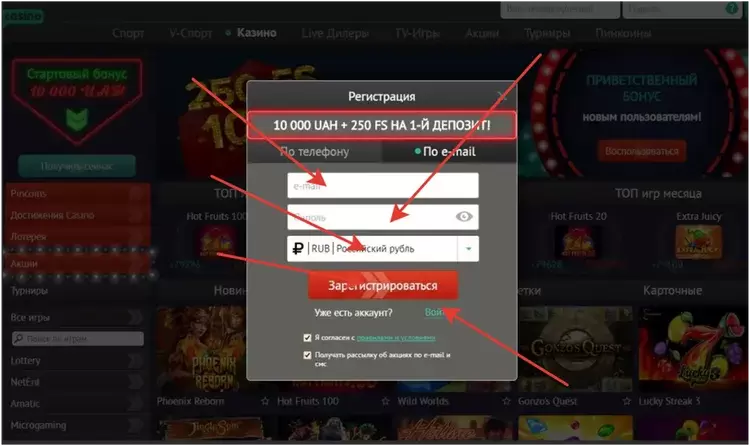Screen dimensions: 750x446
Task: Star the Gonzo's Quest game
Action: pyautogui.click(x=626, y=401)
